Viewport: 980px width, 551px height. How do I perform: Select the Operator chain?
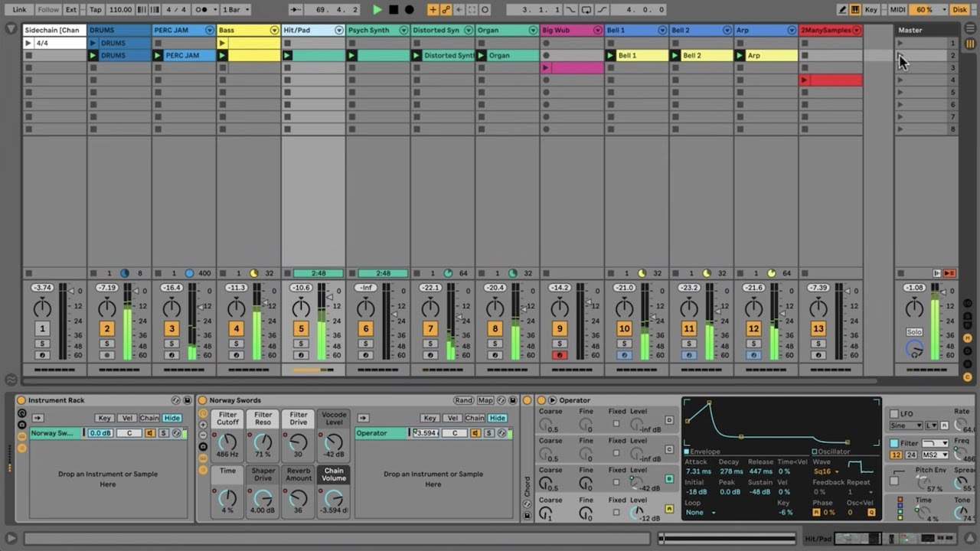coord(381,433)
